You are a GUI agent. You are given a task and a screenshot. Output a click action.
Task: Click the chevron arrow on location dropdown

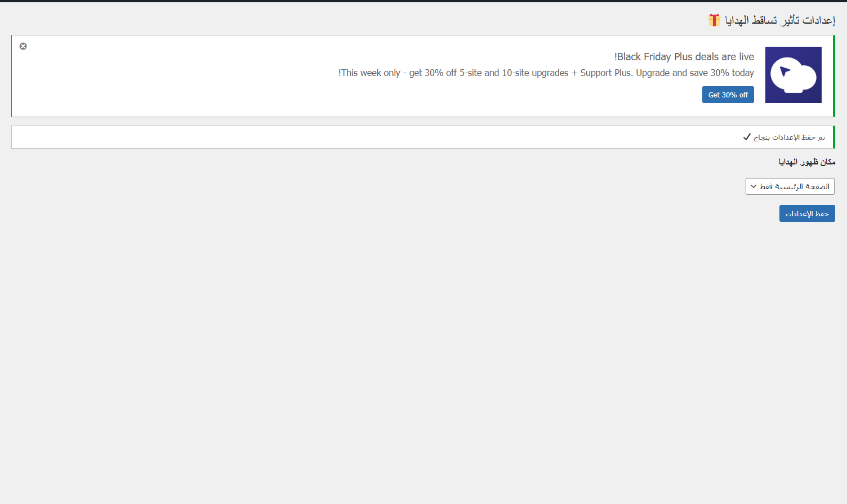[754, 186]
